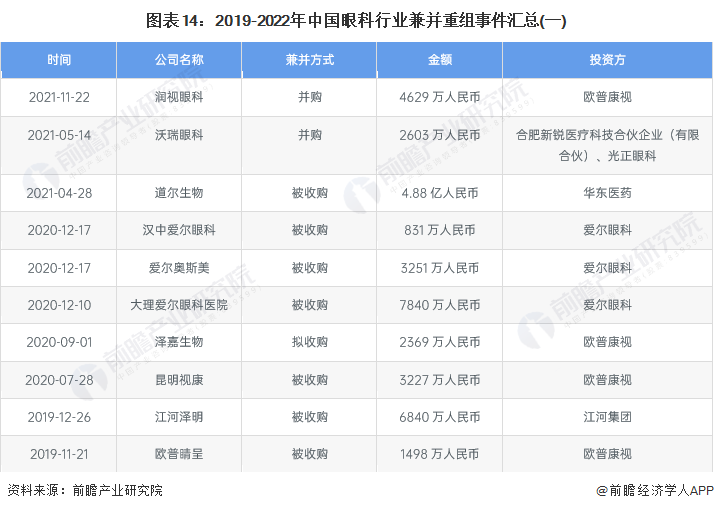Click 2020-12-17 in the 爱尔奥斯美 row
The height and width of the screenshot is (511, 714).
click(x=59, y=268)
